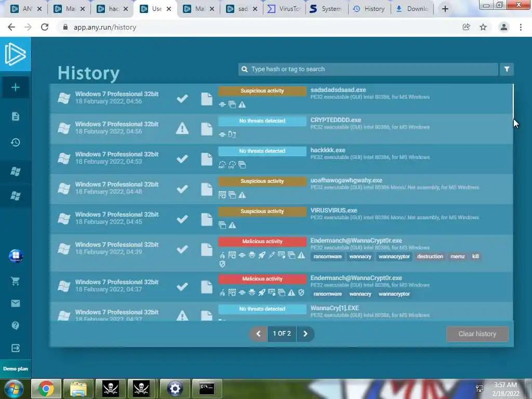Viewport: 532px width, 399px height.
Task: Click the first pirate flag taskbar item
Action: (111, 389)
